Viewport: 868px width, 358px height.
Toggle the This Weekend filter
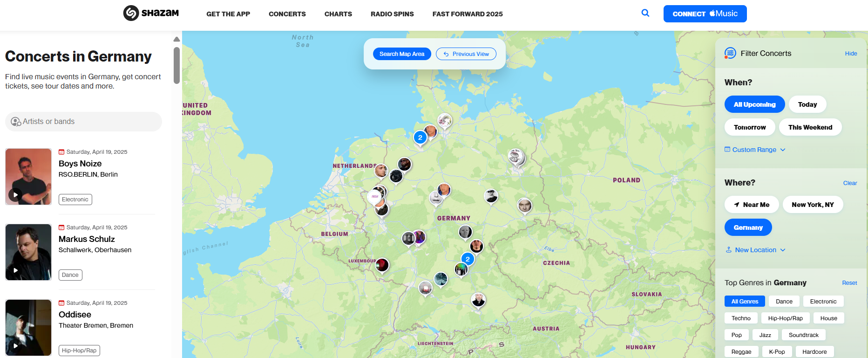pyautogui.click(x=810, y=127)
